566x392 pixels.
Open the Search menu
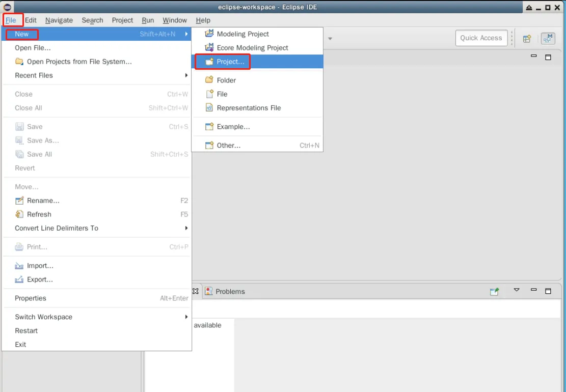coord(92,20)
